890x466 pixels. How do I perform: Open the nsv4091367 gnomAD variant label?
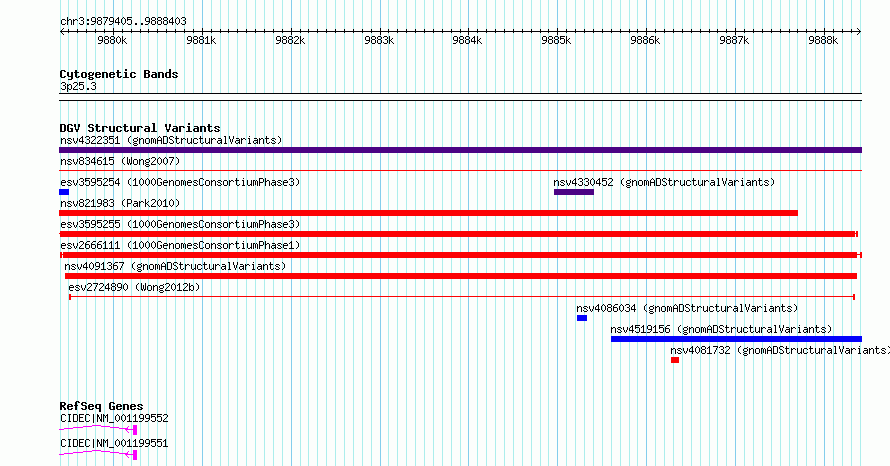175,266
